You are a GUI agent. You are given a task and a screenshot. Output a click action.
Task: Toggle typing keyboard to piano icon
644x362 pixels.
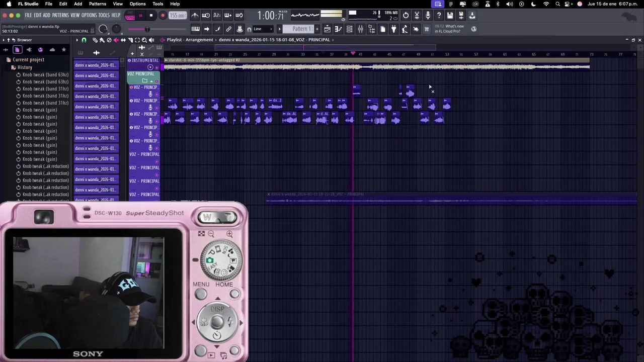pyautogui.click(x=195, y=29)
